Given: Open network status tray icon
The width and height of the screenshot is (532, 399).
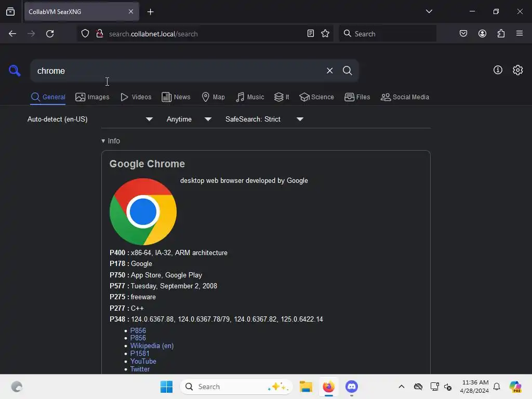Looking at the screenshot, I should [435, 387].
